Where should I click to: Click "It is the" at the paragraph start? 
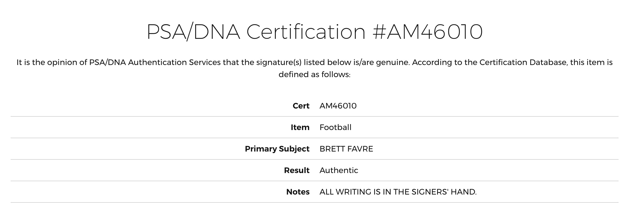coord(31,62)
